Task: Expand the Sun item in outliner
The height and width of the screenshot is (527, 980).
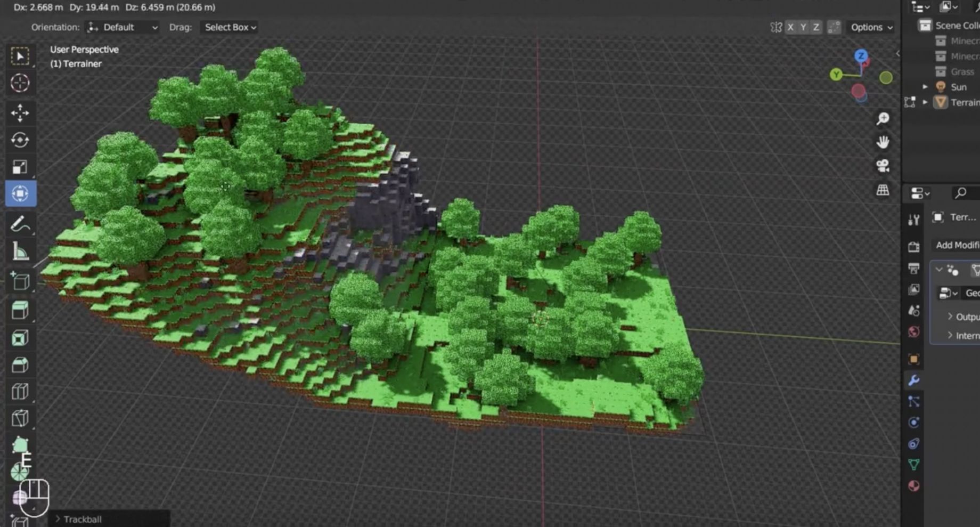Action: pos(925,87)
